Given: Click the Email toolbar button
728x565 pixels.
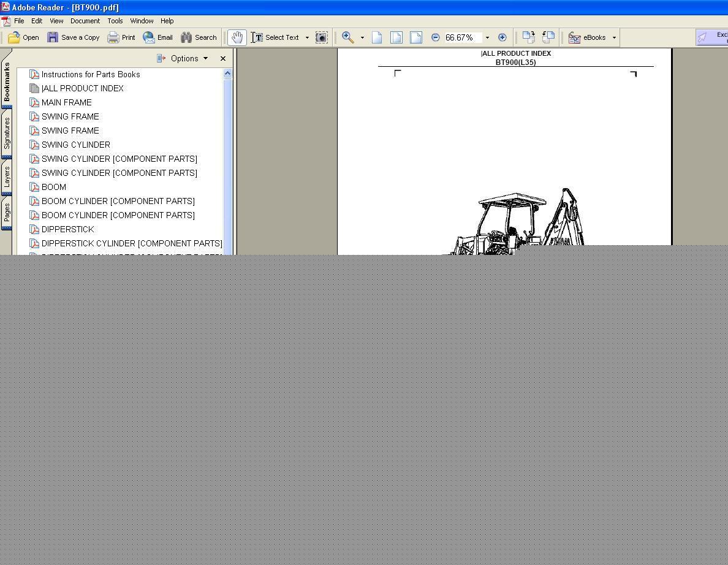Looking at the screenshot, I should [x=158, y=37].
